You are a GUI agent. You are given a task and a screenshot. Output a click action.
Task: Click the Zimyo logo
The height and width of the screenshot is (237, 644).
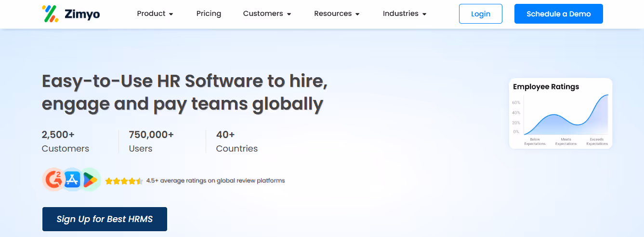pyautogui.click(x=71, y=14)
